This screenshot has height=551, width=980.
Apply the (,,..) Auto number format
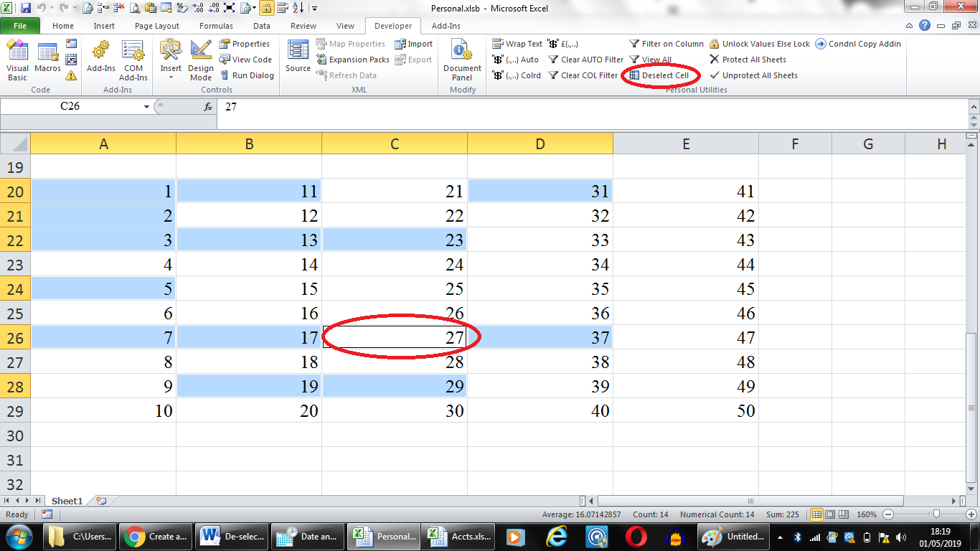coord(516,60)
